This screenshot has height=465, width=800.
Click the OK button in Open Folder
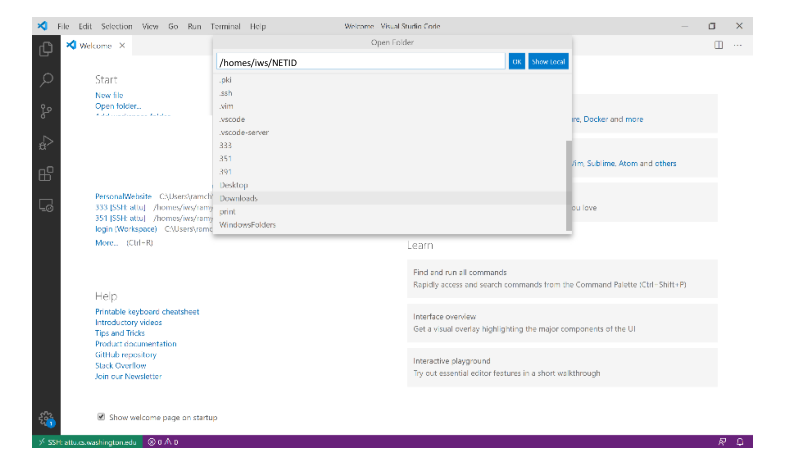[517, 62]
